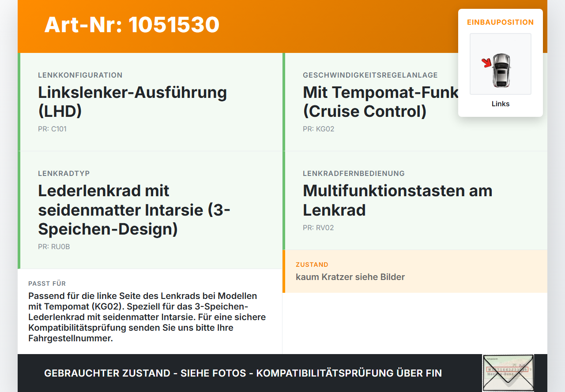This screenshot has width=565, height=392.
Task: Click the PR: C101 code
Action: point(52,129)
